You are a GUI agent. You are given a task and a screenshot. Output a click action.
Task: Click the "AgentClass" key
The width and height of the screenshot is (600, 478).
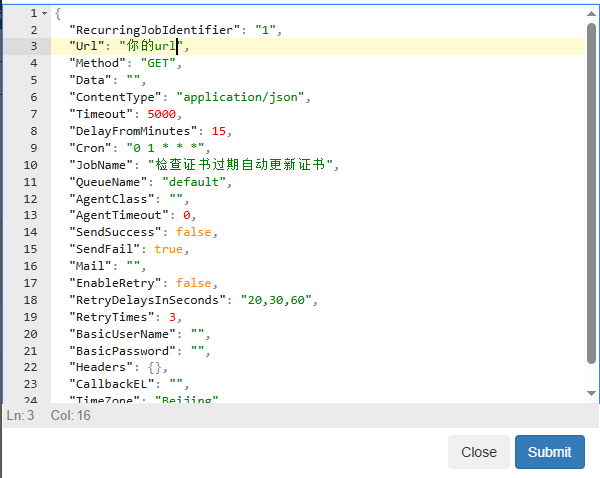(x=112, y=199)
